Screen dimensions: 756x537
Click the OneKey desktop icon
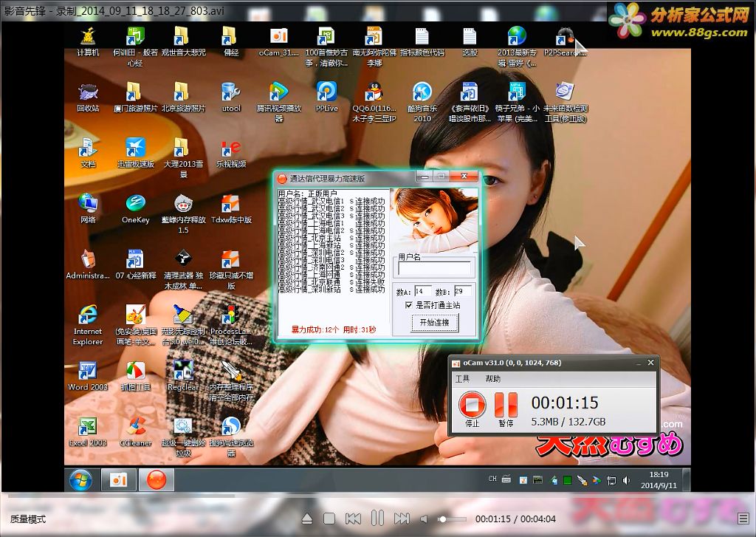(x=136, y=208)
